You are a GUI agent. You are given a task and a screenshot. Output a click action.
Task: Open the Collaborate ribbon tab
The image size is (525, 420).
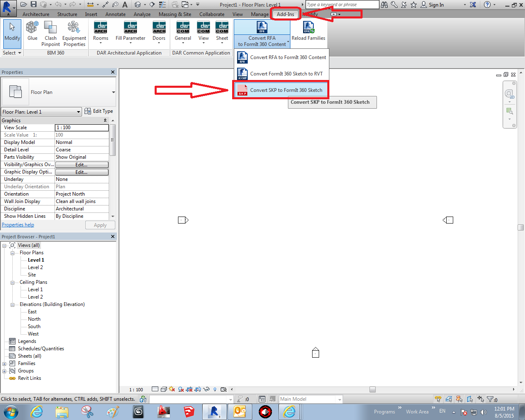click(x=212, y=14)
